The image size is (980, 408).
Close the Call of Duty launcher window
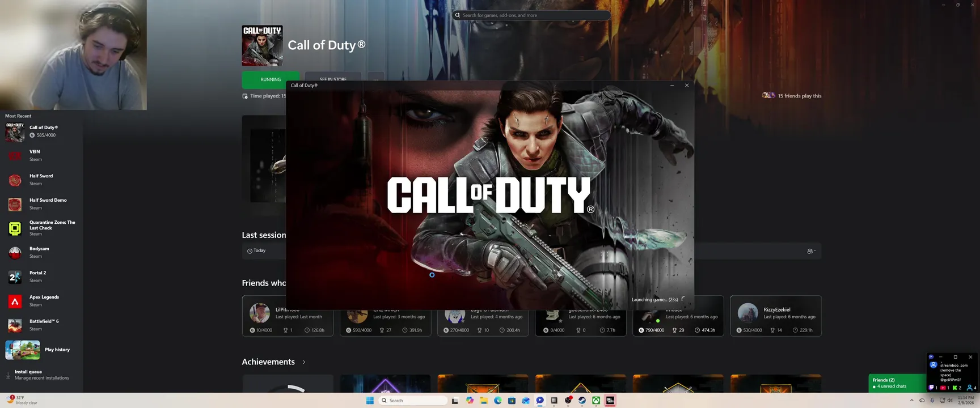687,86
